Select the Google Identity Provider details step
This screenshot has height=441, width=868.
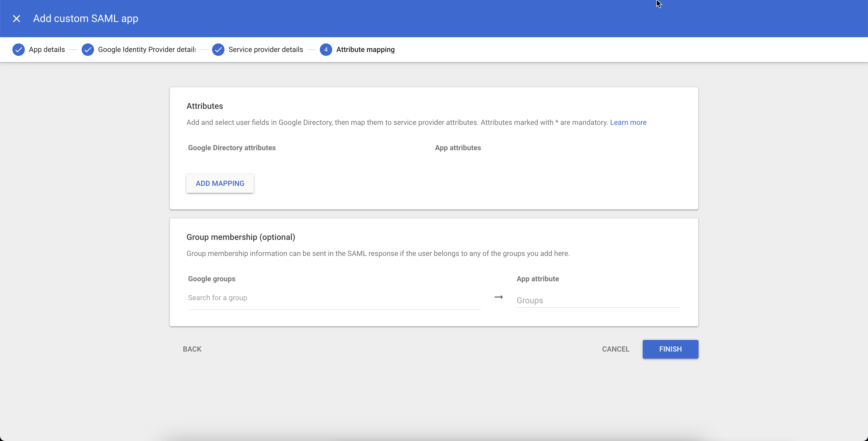[146, 49]
